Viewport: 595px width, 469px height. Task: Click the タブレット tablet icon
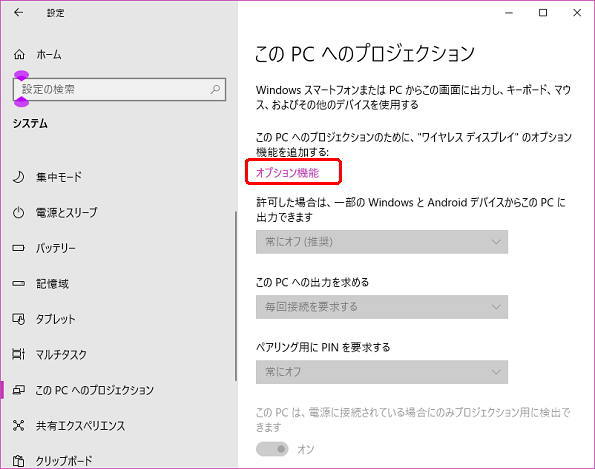(x=19, y=319)
